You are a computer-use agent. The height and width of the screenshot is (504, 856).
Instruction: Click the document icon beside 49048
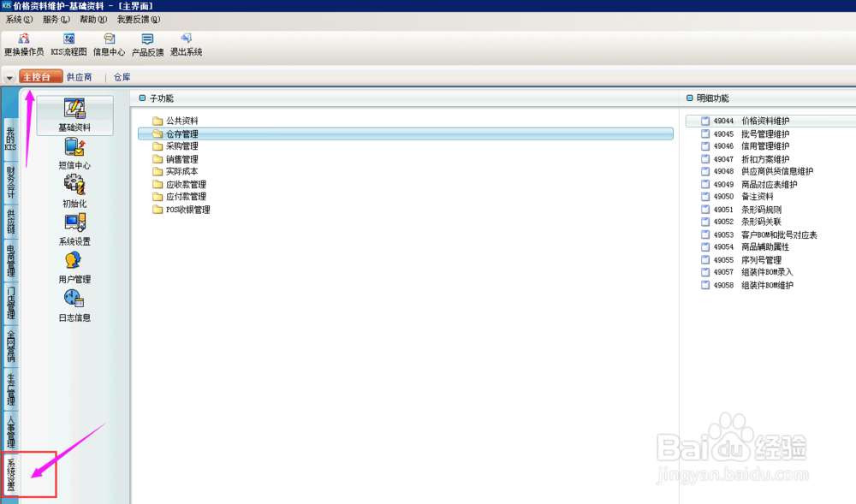[x=705, y=171]
